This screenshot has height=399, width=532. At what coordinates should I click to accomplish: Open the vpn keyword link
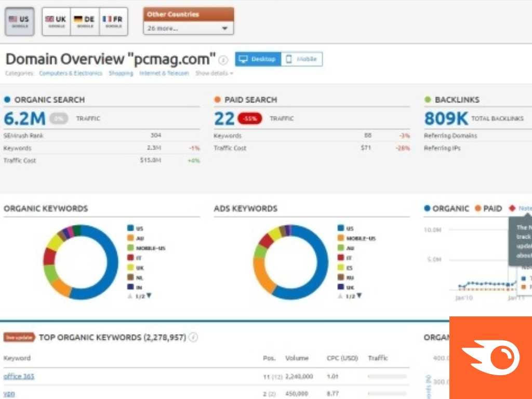[9, 394]
